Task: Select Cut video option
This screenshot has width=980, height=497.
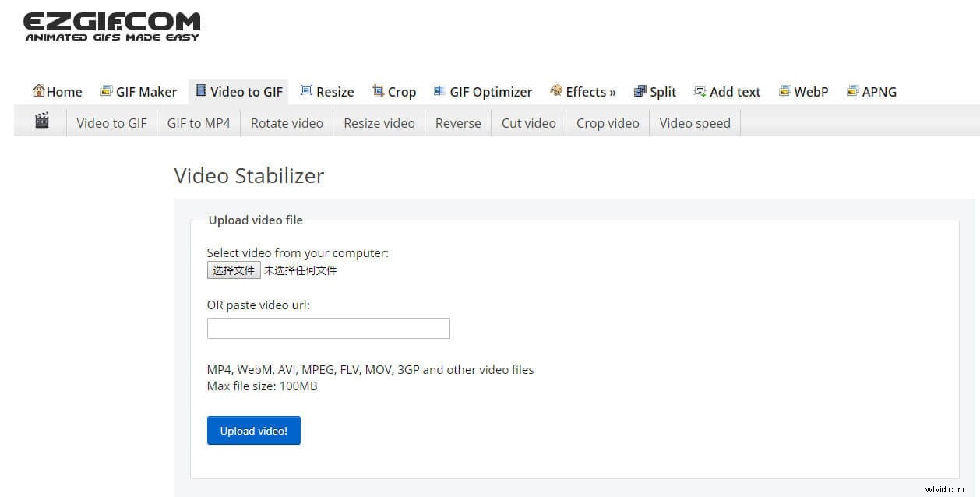Action: pyautogui.click(x=528, y=122)
